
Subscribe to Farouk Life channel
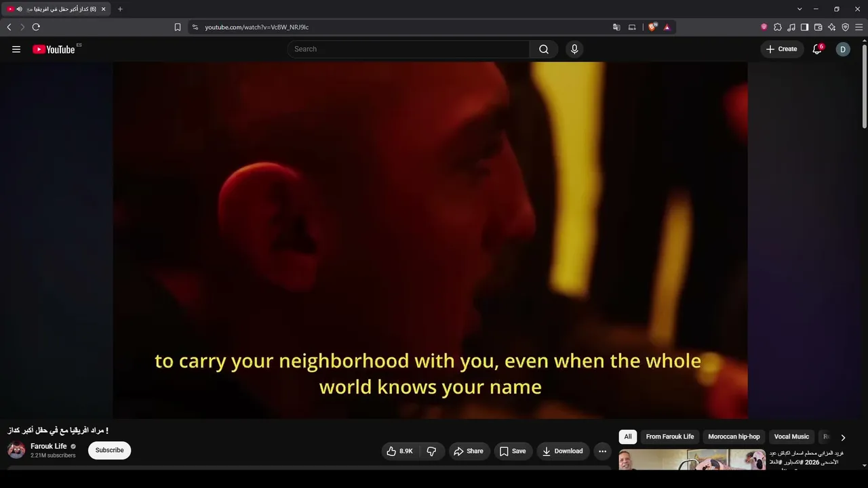pos(109,450)
